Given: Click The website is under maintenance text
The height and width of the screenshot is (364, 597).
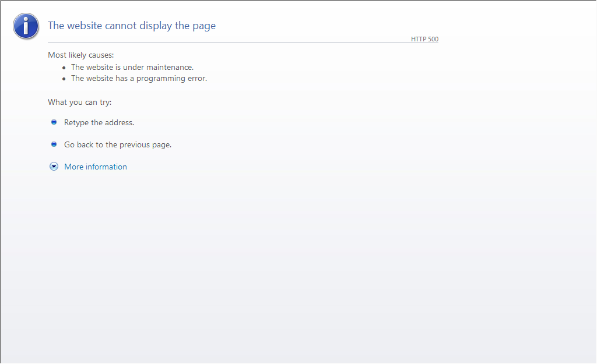Looking at the screenshot, I should tap(132, 67).
